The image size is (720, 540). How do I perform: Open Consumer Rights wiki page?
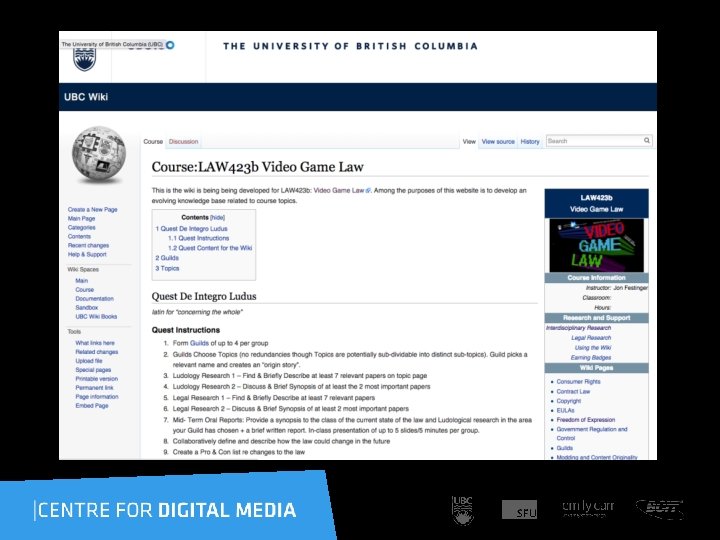click(579, 382)
